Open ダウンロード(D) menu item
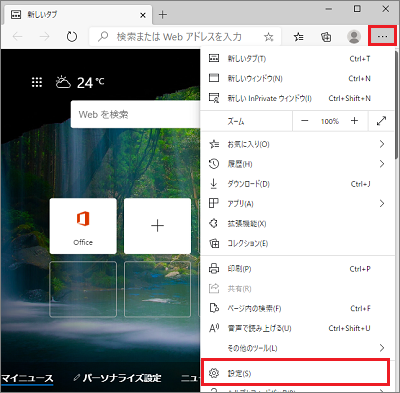400x393 pixels. click(x=297, y=184)
